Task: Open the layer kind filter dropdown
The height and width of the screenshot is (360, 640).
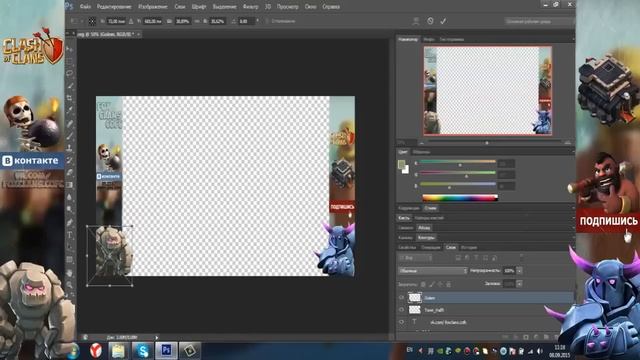Action: pos(415,258)
